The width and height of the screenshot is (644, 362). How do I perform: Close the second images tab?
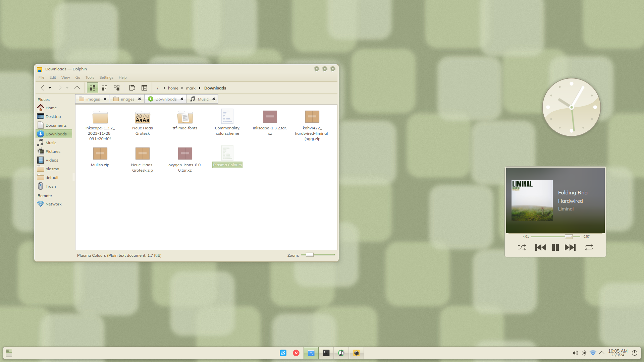(x=140, y=99)
